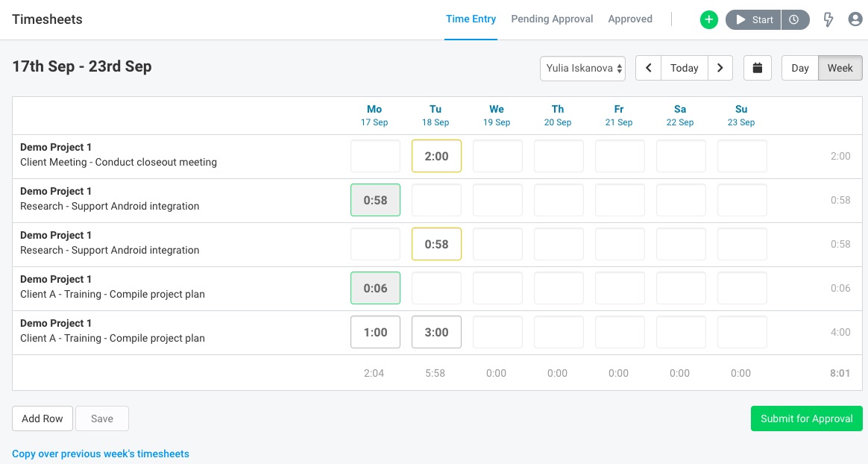
Task: Click Tuesday daily total 5:58
Action: (435, 373)
